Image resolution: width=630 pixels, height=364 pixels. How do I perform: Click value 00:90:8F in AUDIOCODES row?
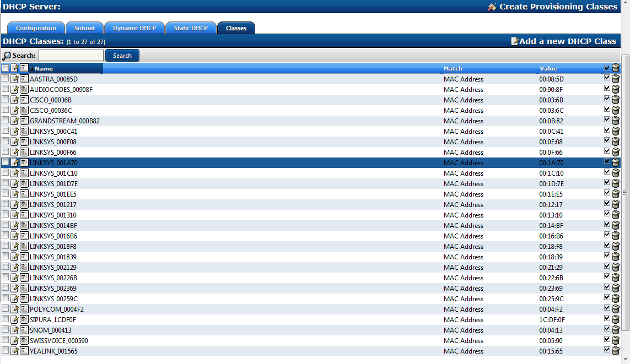pos(551,90)
